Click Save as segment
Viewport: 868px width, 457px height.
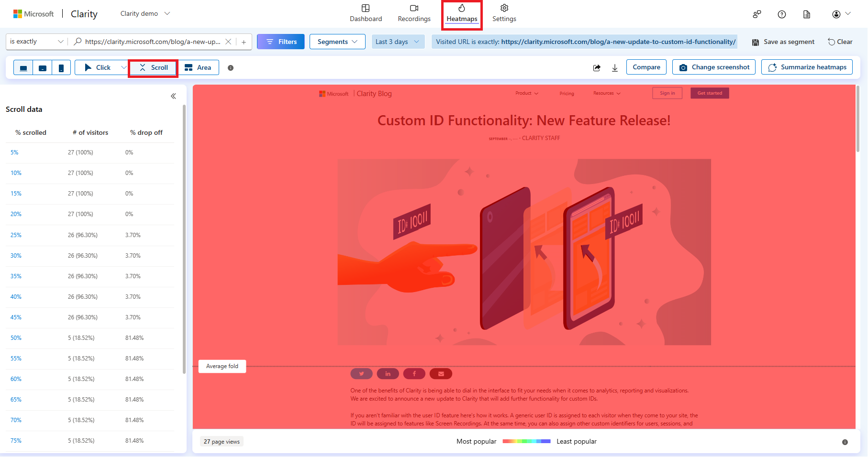[783, 42]
